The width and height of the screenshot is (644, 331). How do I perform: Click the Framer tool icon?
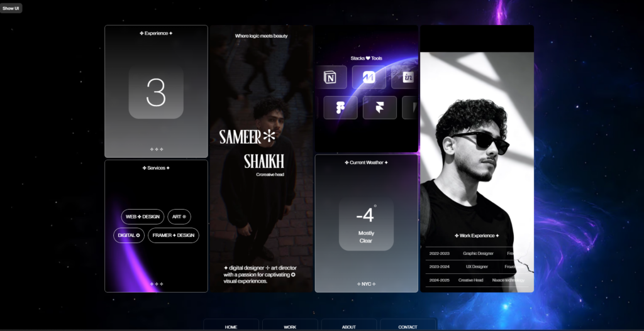(379, 108)
